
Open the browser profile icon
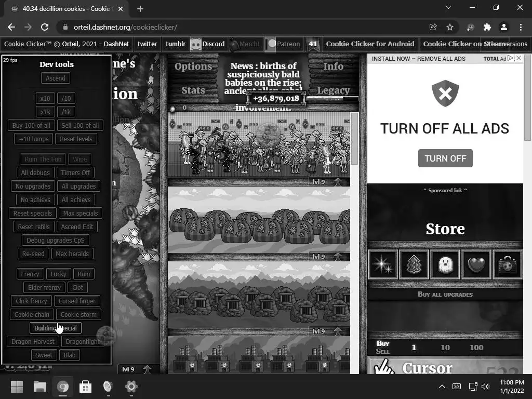click(x=504, y=27)
